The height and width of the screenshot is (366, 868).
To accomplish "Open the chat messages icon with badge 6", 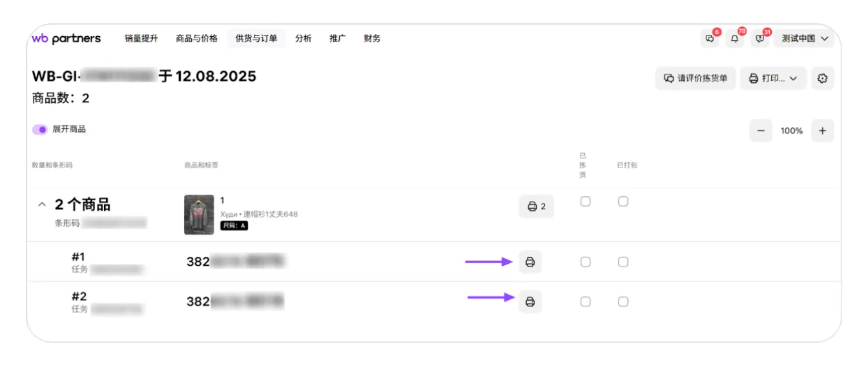I will 710,39.
